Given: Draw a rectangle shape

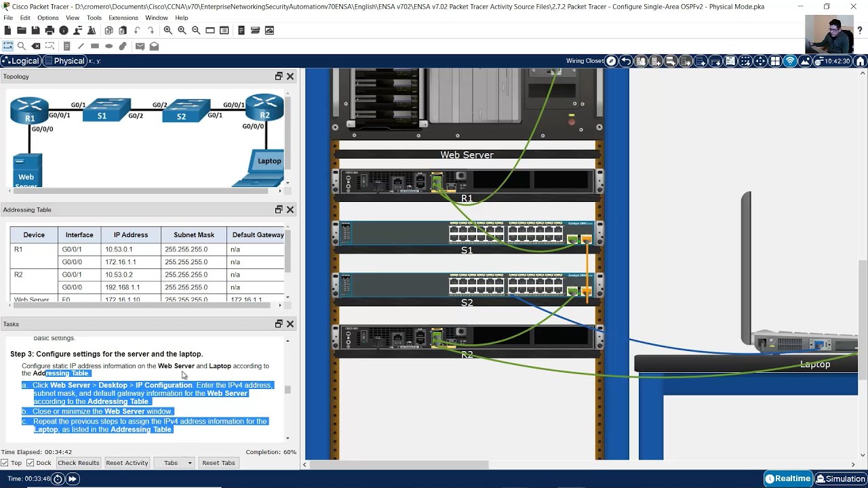Looking at the screenshot, I should (x=95, y=46).
